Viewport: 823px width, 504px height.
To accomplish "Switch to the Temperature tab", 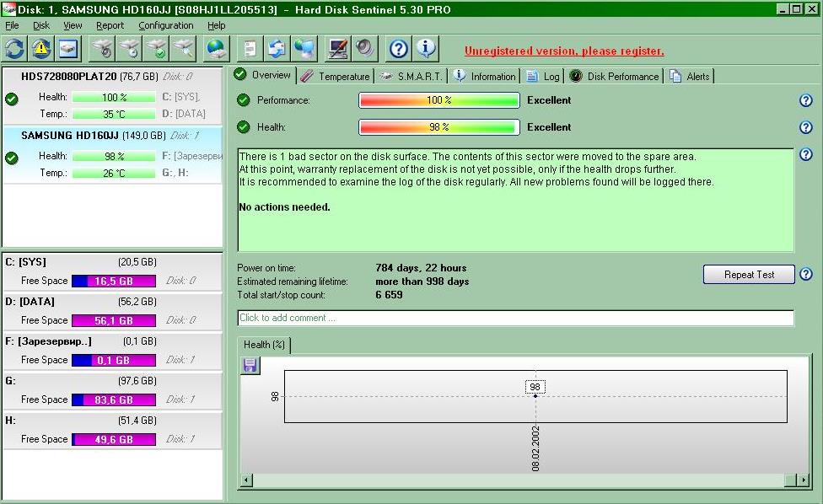I will (x=336, y=77).
